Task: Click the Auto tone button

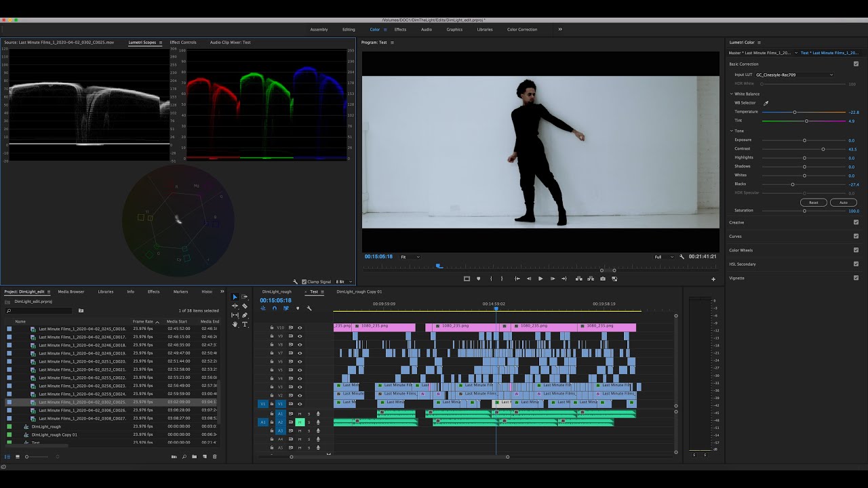Action: click(844, 203)
